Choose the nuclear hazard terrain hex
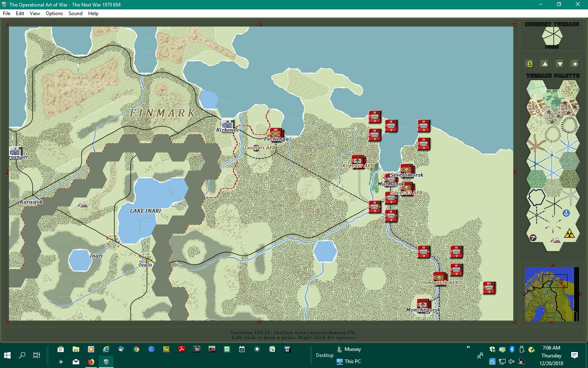Image resolution: width=588 pixels, height=368 pixels. (x=570, y=234)
